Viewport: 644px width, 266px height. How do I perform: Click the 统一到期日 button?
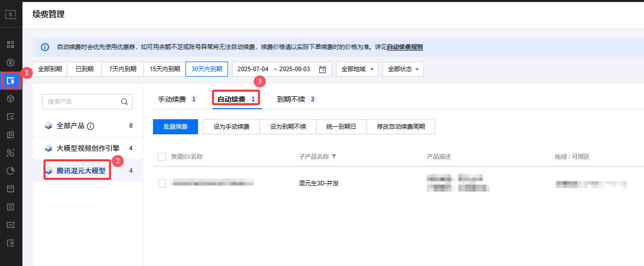pyautogui.click(x=341, y=127)
